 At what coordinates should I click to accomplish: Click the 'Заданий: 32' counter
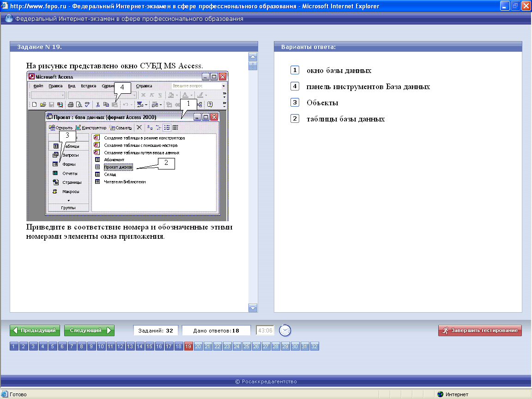(156, 331)
